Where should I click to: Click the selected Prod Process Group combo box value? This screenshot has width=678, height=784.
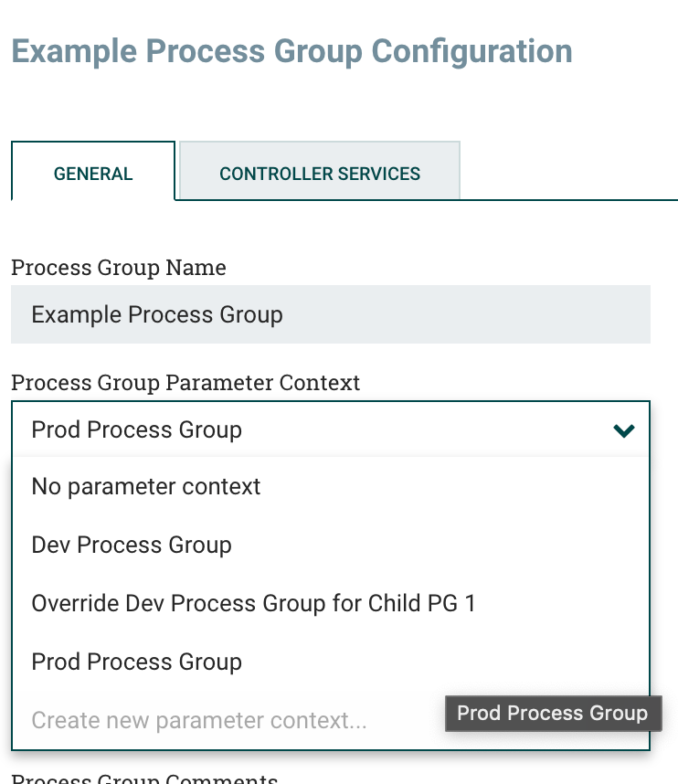(x=137, y=430)
